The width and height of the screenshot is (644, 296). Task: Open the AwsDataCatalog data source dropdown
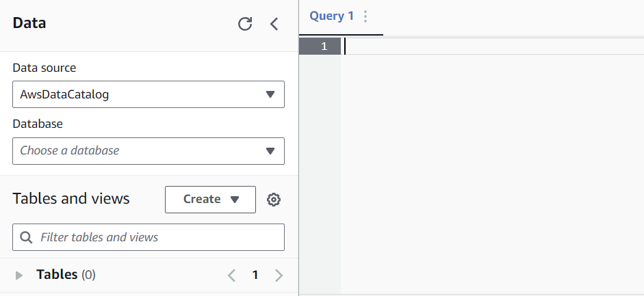[x=149, y=94]
